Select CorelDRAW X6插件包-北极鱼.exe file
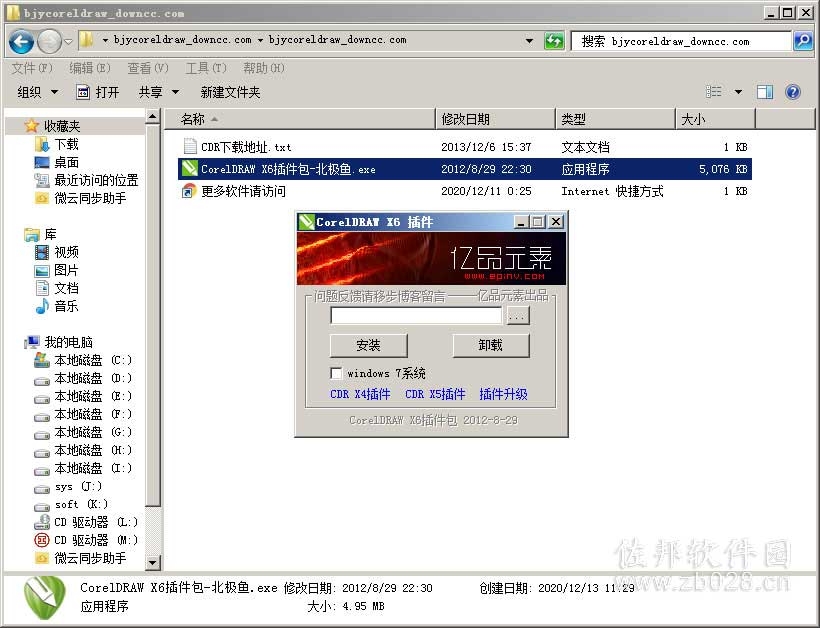 tap(465, 169)
